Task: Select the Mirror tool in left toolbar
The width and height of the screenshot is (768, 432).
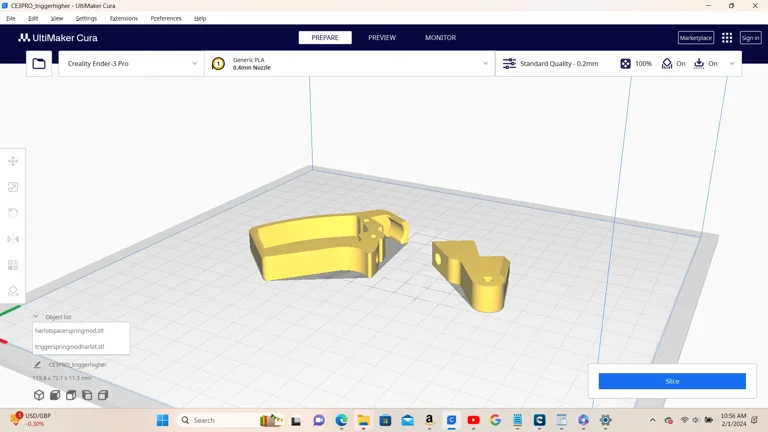Action: (x=13, y=239)
